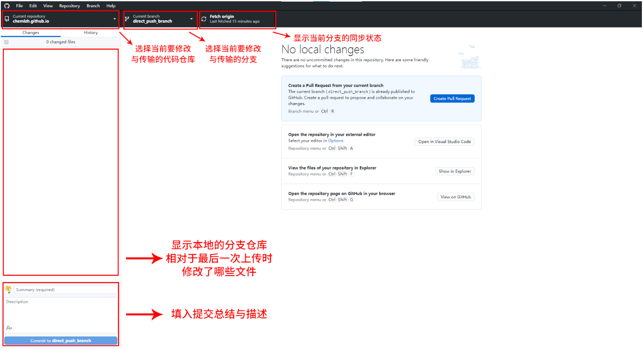Click the fetch origin sync icon
644x349 pixels.
click(204, 19)
